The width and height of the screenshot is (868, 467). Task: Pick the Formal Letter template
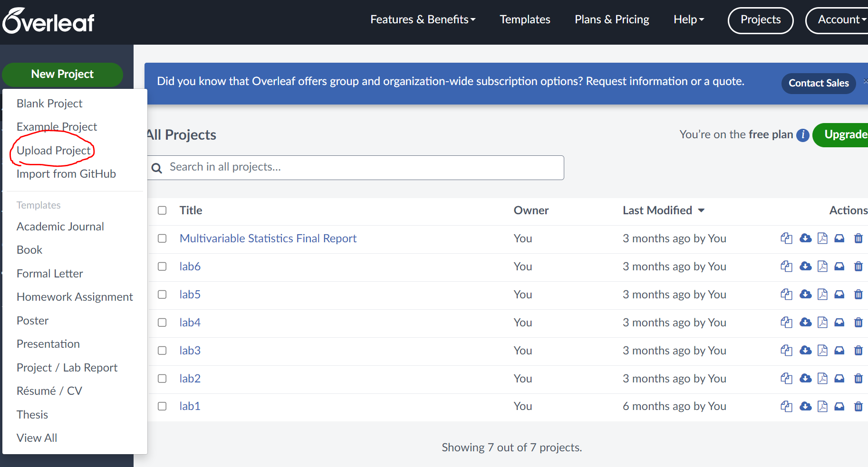click(49, 274)
